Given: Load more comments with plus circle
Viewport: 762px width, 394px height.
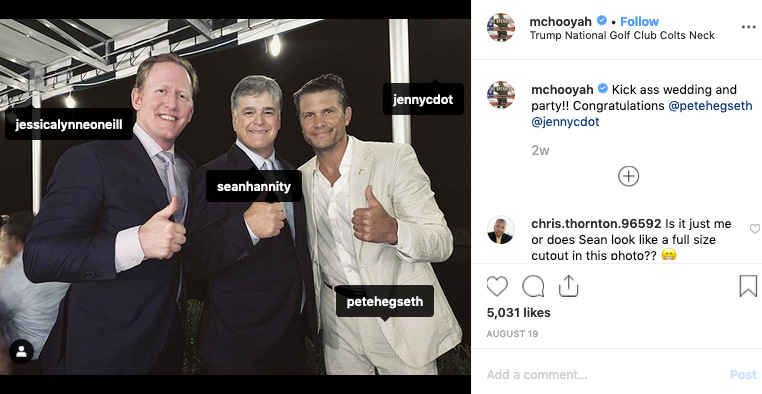Looking at the screenshot, I should (628, 176).
